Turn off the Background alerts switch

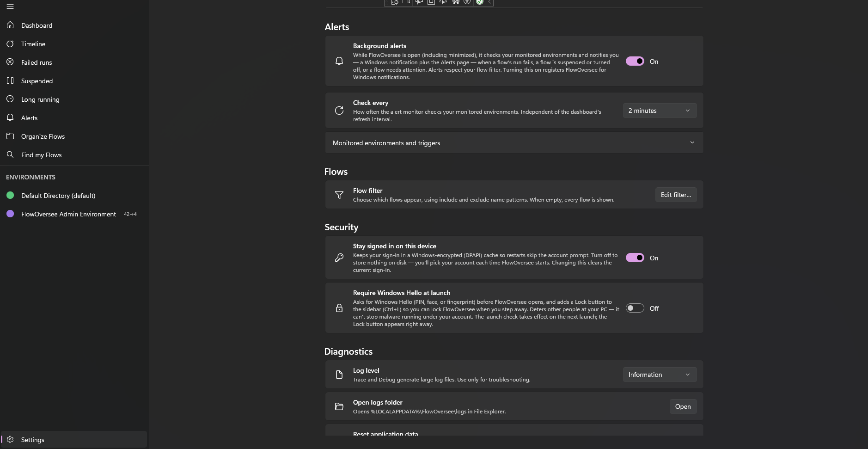(x=635, y=61)
